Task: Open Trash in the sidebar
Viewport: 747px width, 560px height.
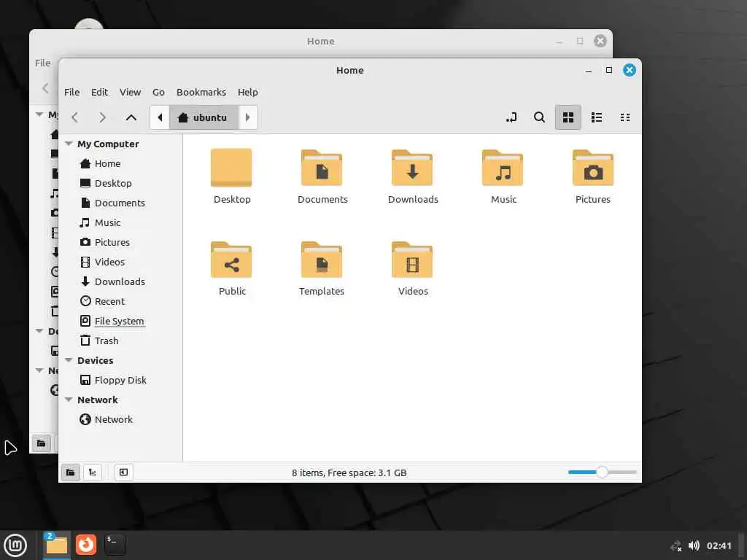Action: (x=107, y=341)
